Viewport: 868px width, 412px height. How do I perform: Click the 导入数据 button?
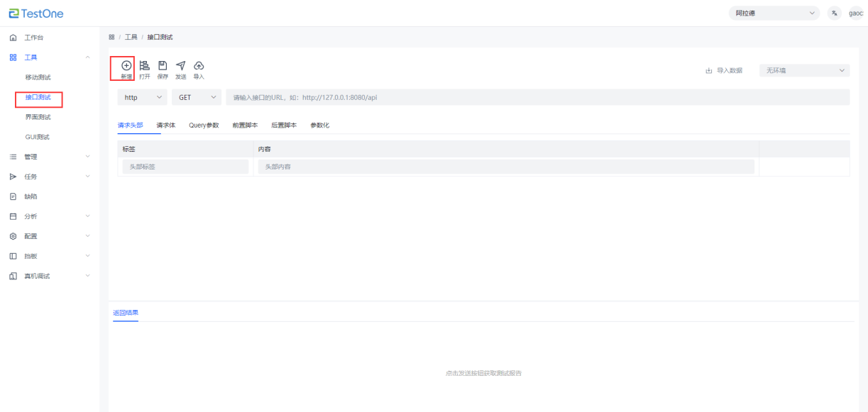coord(724,70)
